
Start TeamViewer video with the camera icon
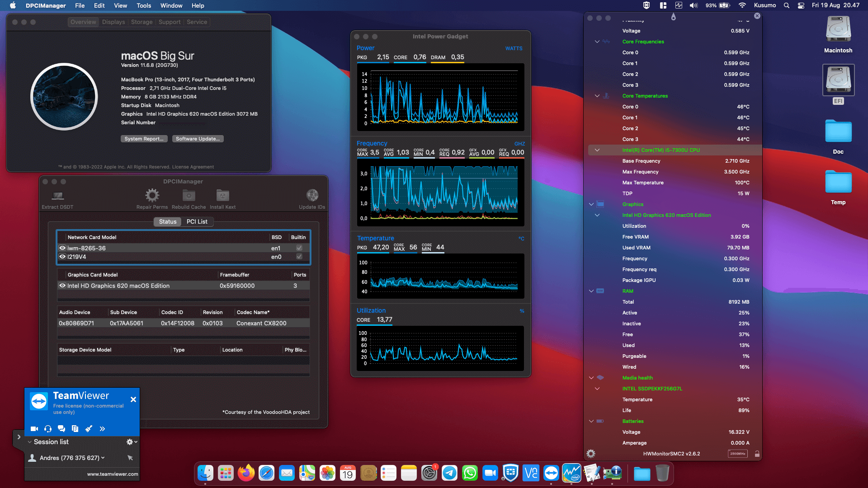[34, 429]
